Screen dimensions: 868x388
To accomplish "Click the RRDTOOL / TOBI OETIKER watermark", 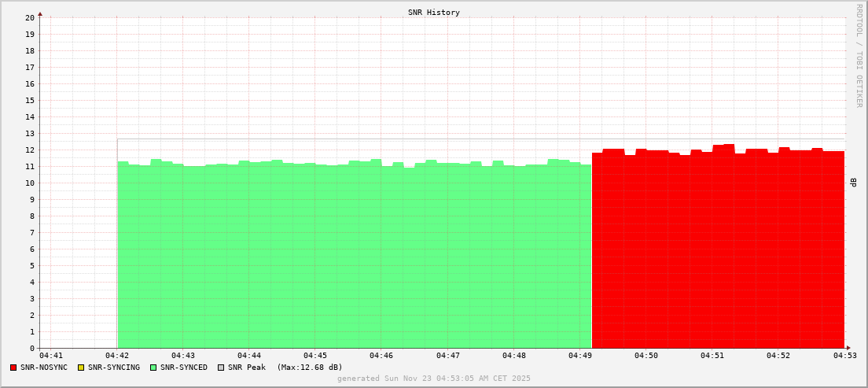I will pyautogui.click(x=859, y=55).
